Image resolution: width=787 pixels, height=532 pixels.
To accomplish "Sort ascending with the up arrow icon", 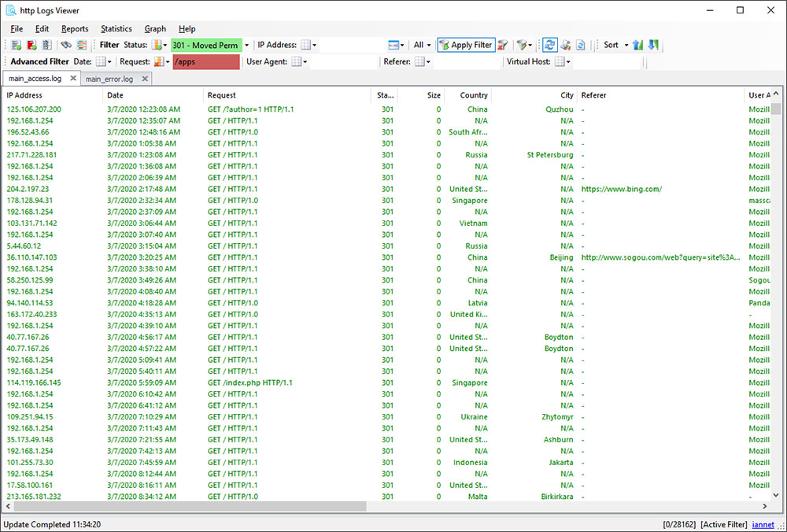I will tap(638, 45).
